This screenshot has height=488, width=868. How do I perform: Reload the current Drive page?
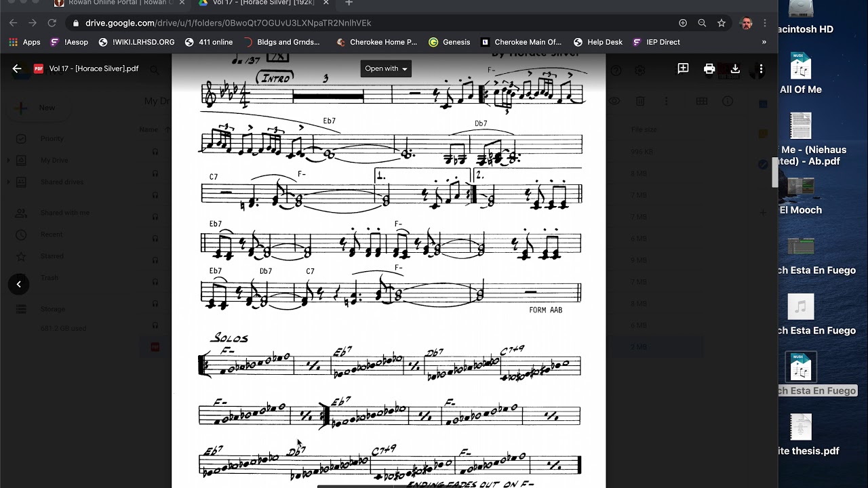click(x=52, y=23)
